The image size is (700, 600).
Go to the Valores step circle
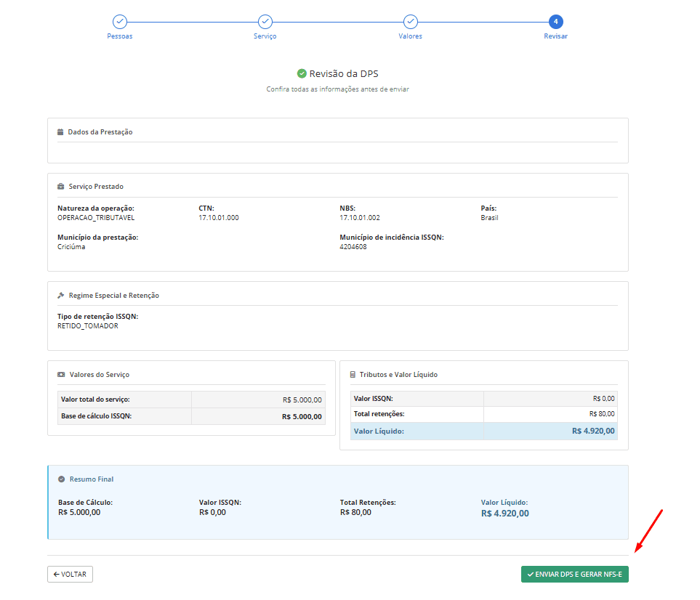[411, 22]
